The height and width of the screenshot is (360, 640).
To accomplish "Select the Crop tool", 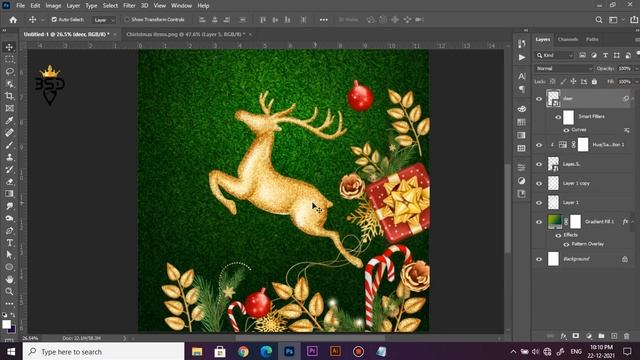I will click(x=9, y=96).
